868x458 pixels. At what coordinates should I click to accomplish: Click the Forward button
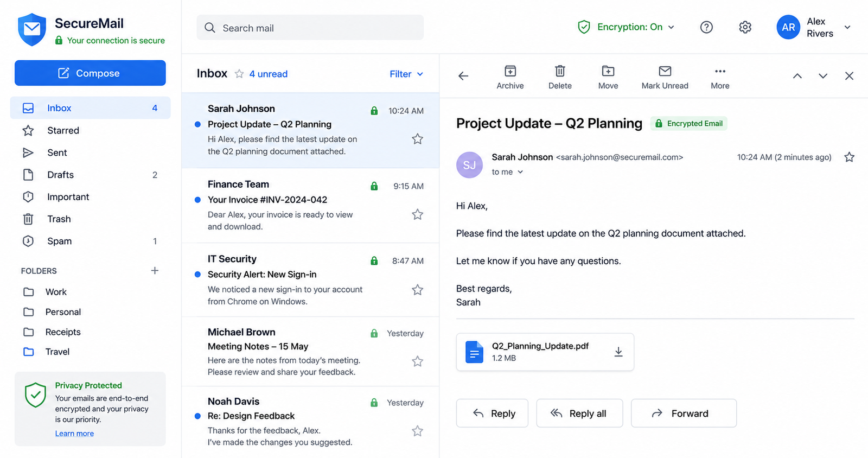pyautogui.click(x=684, y=414)
